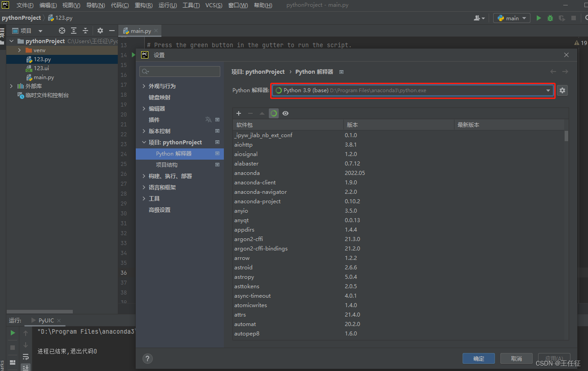This screenshot has width=588, height=371.
Task: Run the main configuration with green play icon
Action: tap(539, 18)
